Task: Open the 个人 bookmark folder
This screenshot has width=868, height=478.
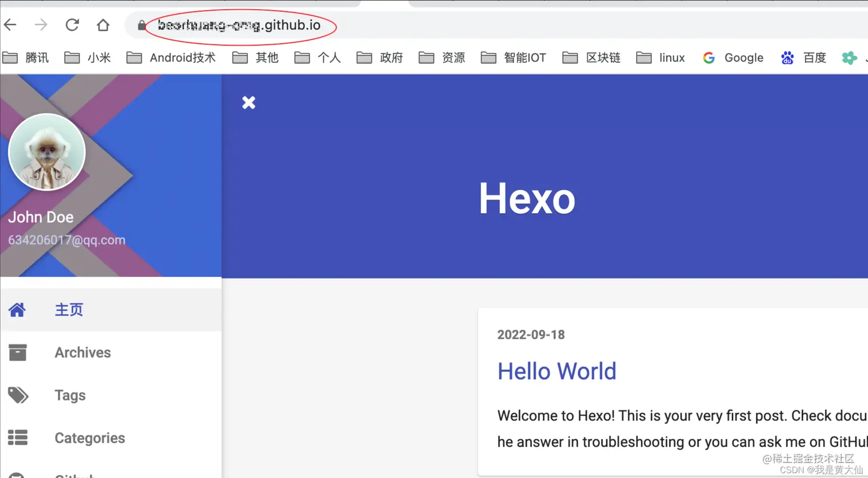Action: point(317,57)
